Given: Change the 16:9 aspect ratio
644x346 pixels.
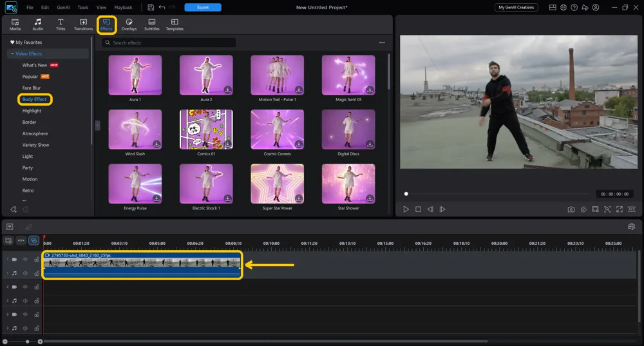Looking at the screenshot, I should coord(632,209).
